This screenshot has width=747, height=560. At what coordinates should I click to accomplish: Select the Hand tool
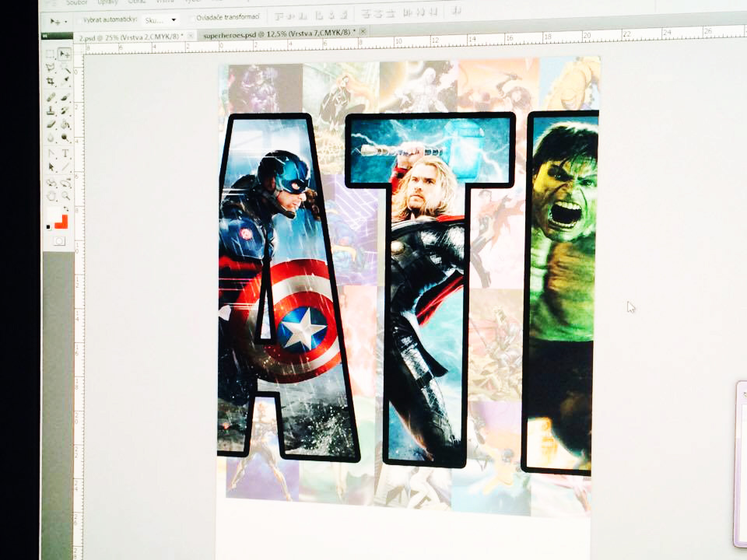point(51,195)
